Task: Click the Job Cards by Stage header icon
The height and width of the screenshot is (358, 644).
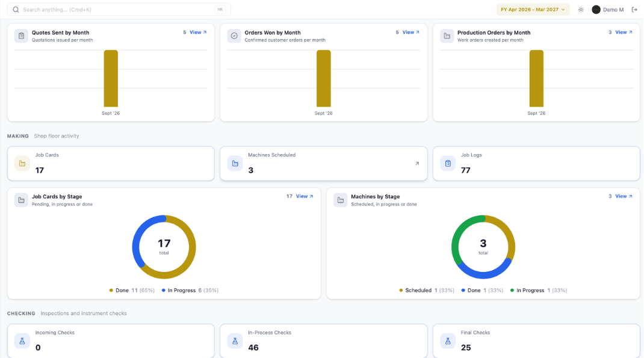Action: (21, 200)
